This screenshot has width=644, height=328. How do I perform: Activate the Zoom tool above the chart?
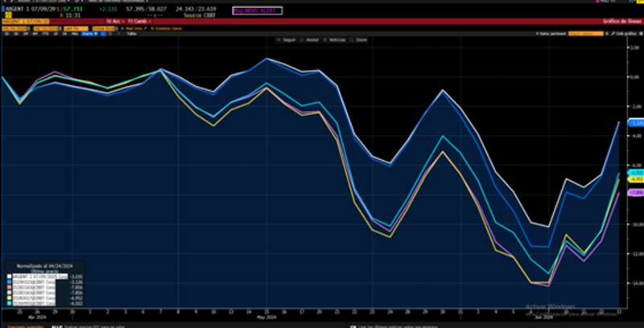tap(360, 38)
